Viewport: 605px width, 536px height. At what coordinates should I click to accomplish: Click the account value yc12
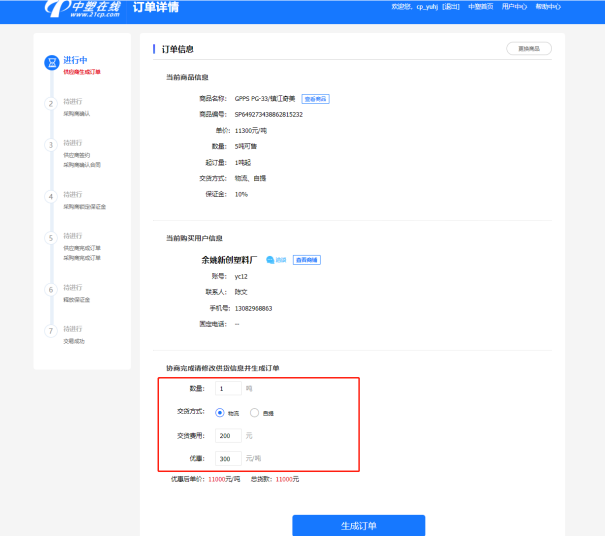pos(241,277)
